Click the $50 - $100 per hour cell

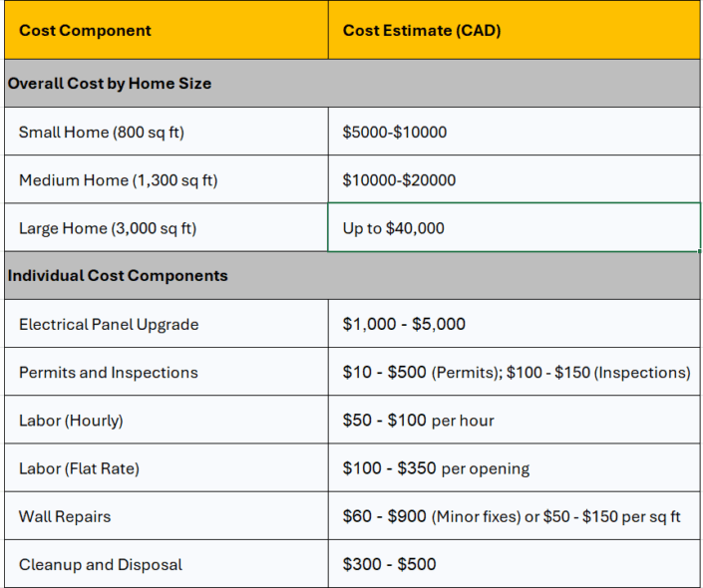pos(514,420)
